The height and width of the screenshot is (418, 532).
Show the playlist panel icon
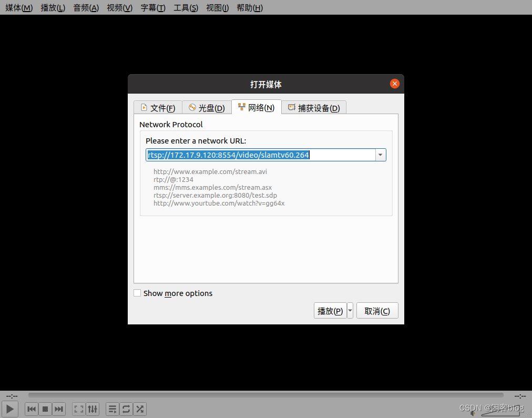point(112,409)
